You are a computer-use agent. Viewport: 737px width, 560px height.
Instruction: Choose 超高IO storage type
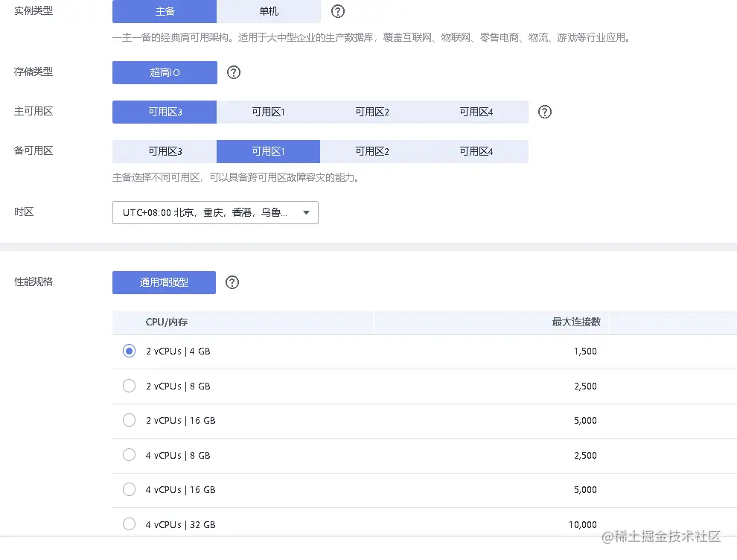tap(165, 72)
